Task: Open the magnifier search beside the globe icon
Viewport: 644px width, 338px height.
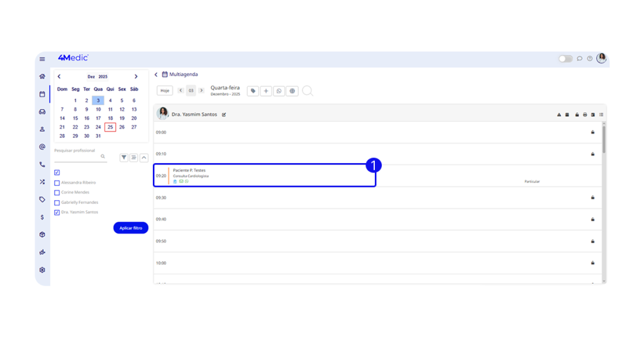Action: tap(308, 91)
